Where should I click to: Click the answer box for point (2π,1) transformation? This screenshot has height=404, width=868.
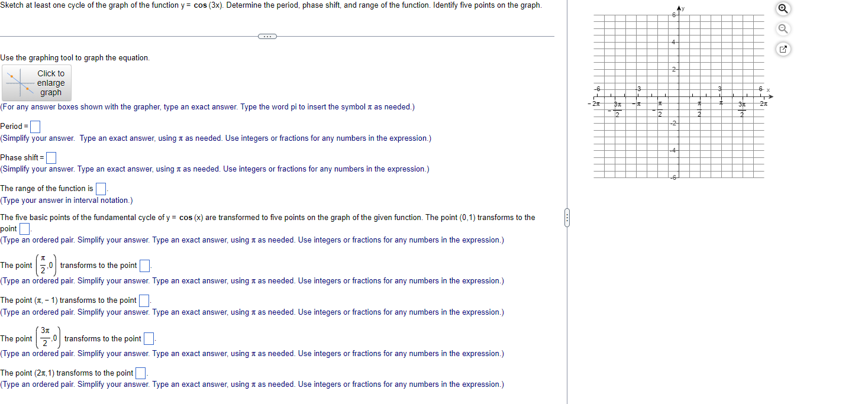[x=139, y=373]
